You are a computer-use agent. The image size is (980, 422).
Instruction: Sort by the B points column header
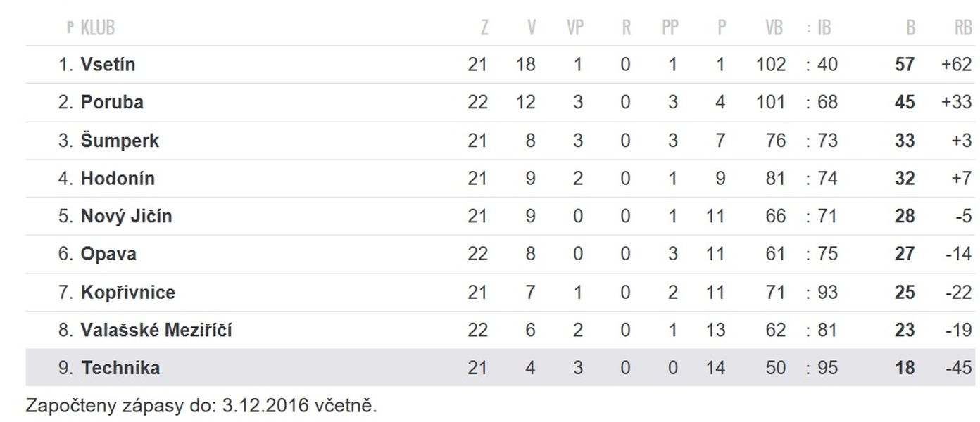pyautogui.click(x=911, y=27)
